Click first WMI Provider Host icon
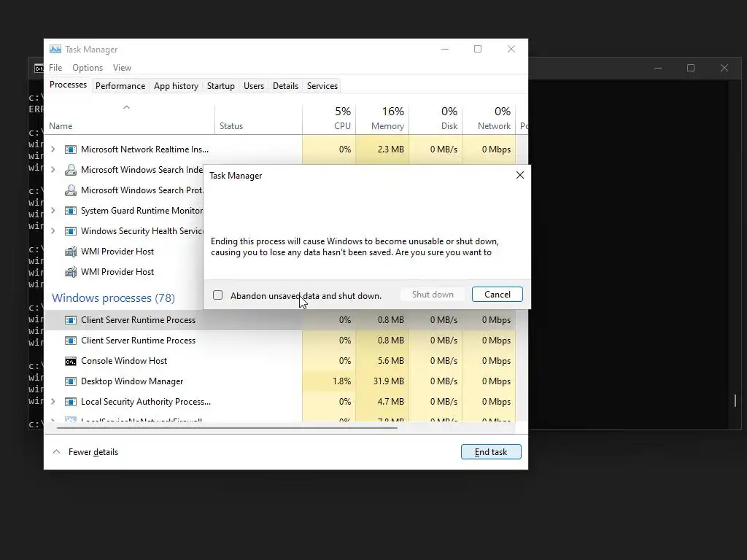 click(71, 252)
